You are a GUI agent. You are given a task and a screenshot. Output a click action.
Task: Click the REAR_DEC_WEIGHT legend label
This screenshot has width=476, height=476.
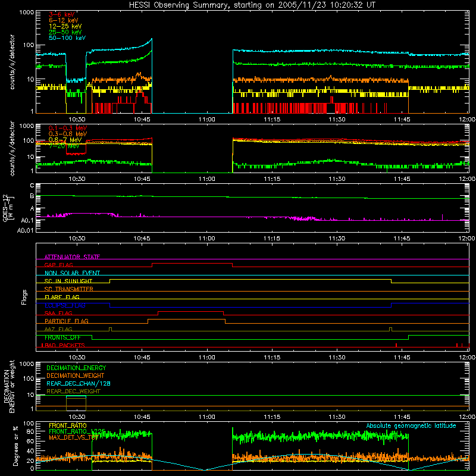(x=73, y=392)
